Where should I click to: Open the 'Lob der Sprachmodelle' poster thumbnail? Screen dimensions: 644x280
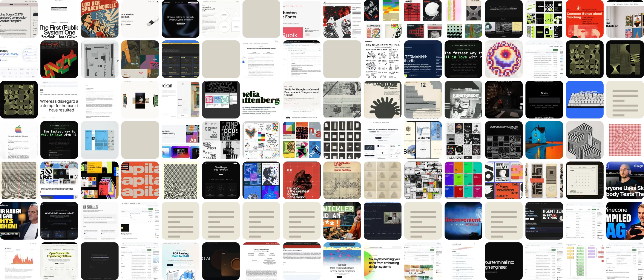point(100,19)
